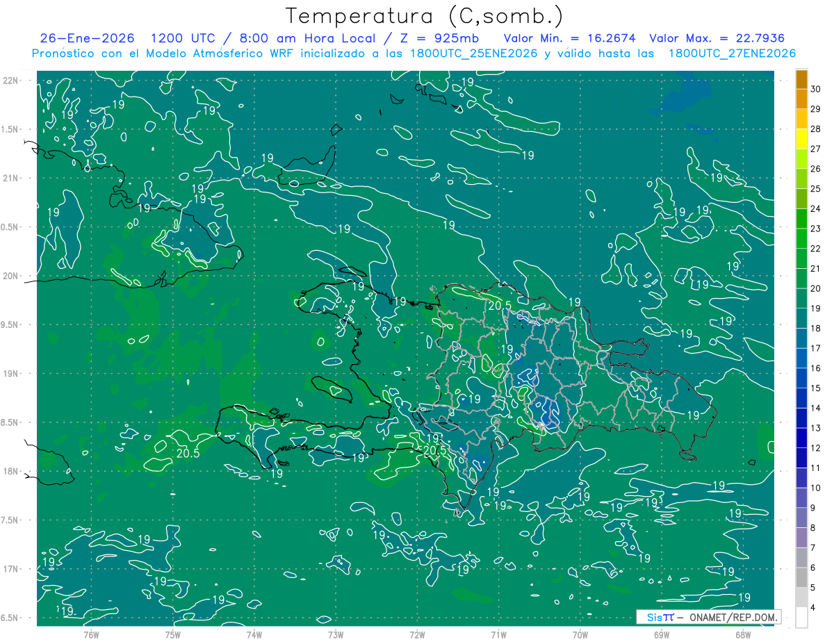Pick the purple swatch between 8 and 9

(801, 518)
